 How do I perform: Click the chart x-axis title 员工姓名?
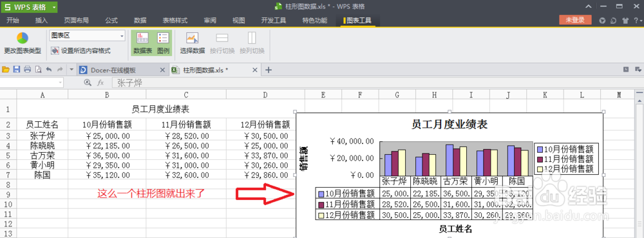click(455, 229)
